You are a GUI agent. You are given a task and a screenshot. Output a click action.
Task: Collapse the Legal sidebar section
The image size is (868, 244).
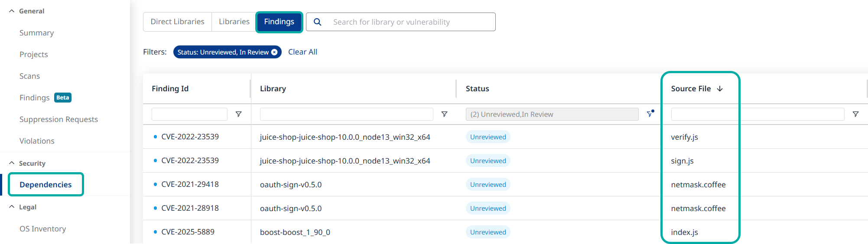[12, 207]
